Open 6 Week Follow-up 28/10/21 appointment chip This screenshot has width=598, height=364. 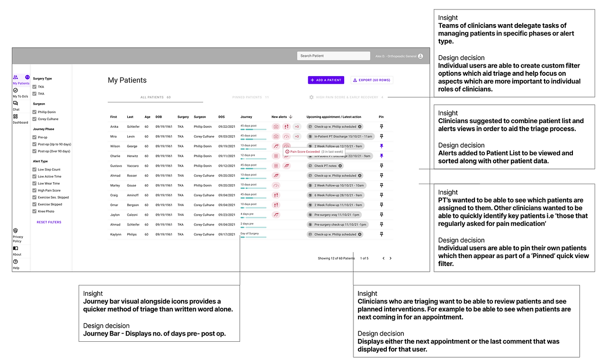pyautogui.click(x=336, y=195)
